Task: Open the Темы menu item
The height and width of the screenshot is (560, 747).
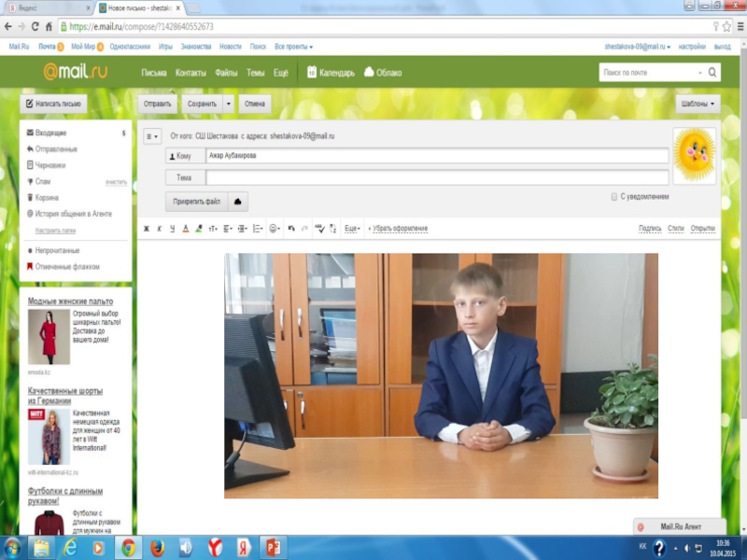Action: [255, 73]
